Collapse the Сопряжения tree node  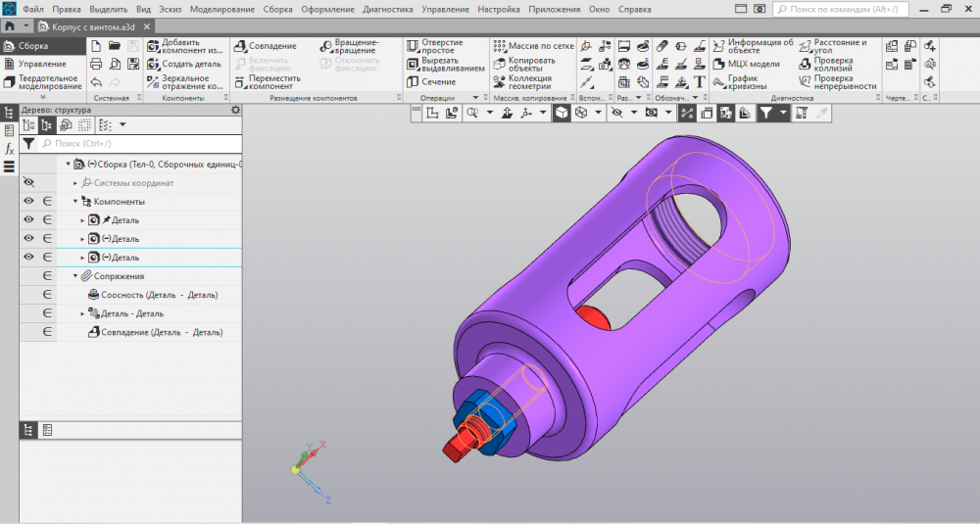pyautogui.click(x=75, y=276)
